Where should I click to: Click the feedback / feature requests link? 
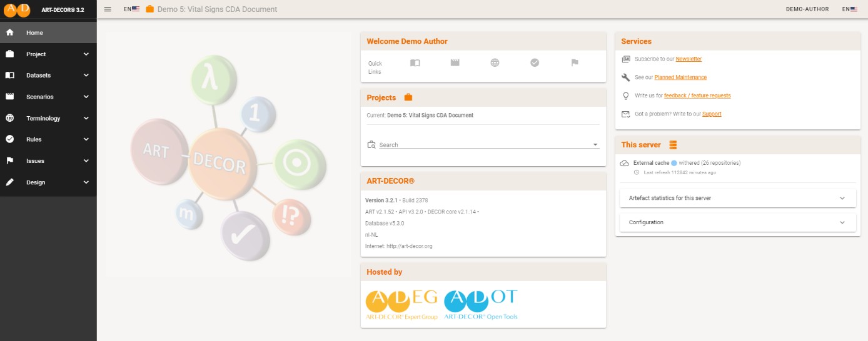697,96
